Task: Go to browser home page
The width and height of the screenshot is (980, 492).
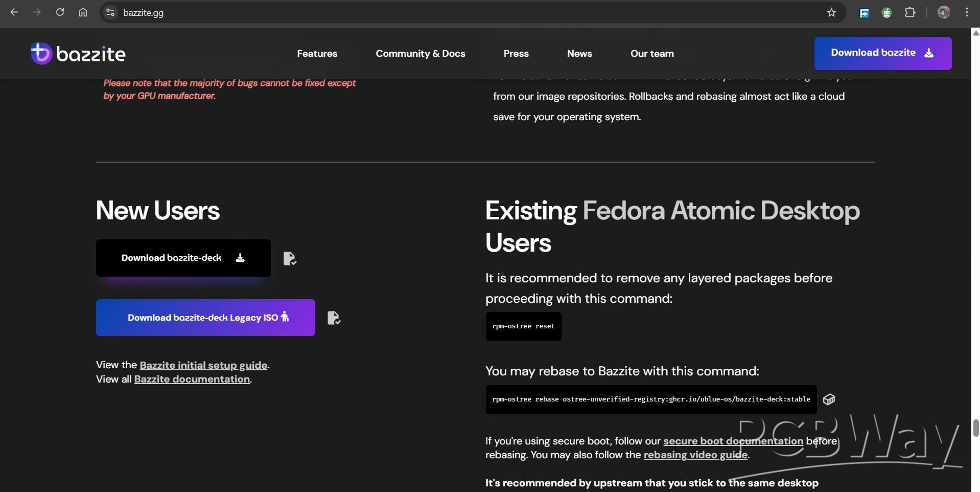Action: (83, 13)
